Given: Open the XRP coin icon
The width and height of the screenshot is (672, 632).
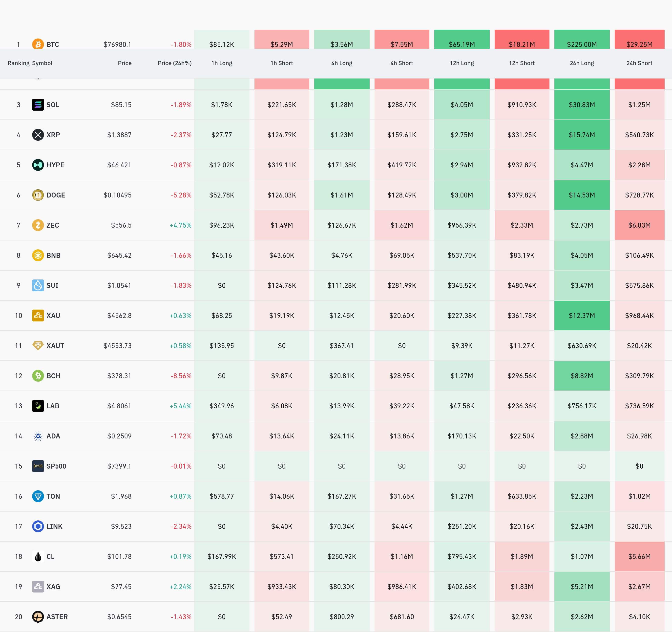Looking at the screenshot, I should coord(38,135).
